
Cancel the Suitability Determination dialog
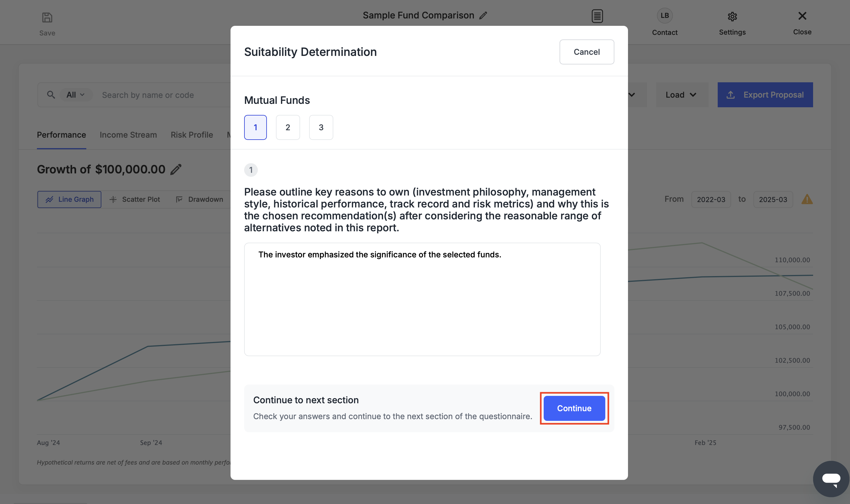[x=587, y=52]
